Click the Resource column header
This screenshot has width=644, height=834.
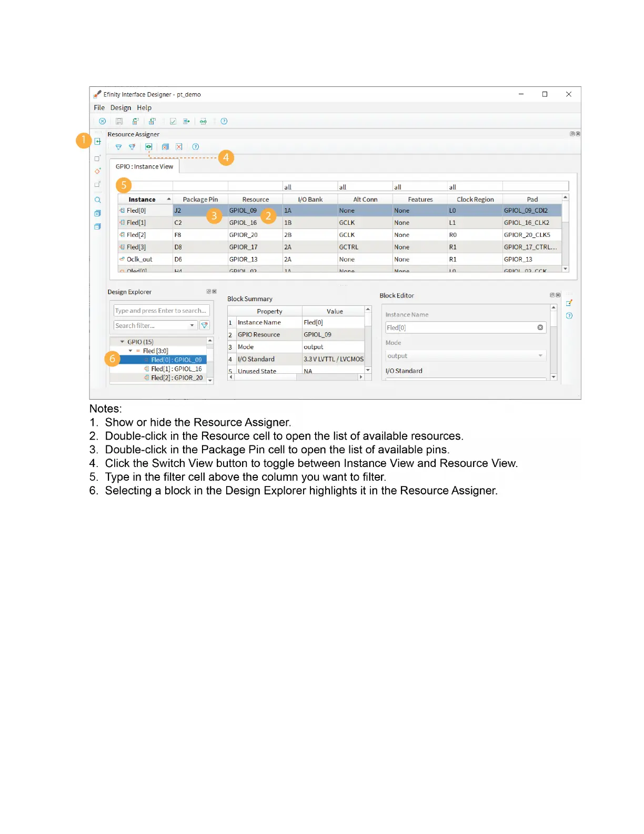click(256, 199)
